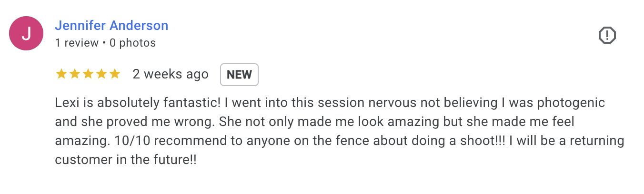
Task: Click "customer in the future!!" final line
Action: pos(126,160)
